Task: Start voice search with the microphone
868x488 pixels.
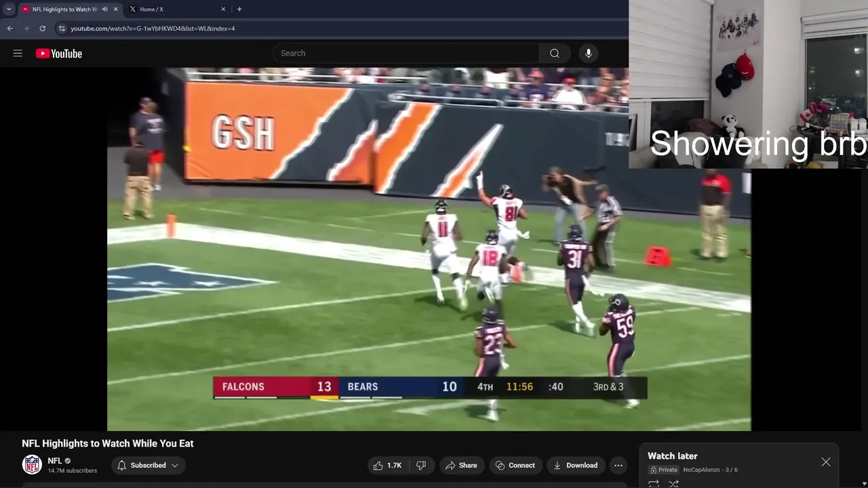Action: point(589,54)
